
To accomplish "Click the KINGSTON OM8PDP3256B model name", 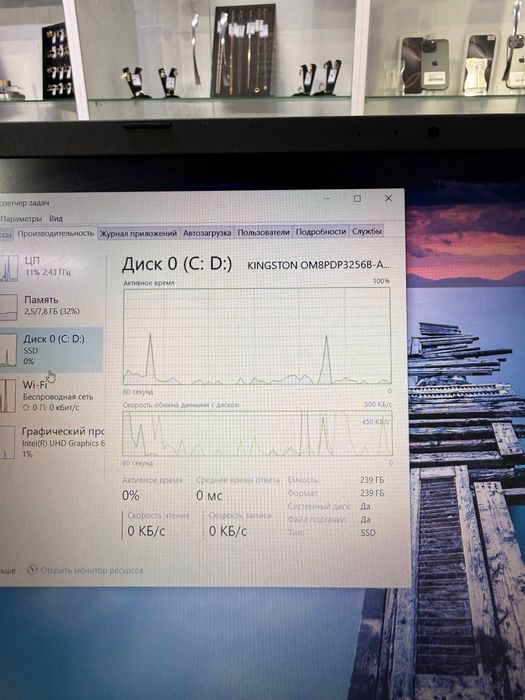I will [318, 265].
